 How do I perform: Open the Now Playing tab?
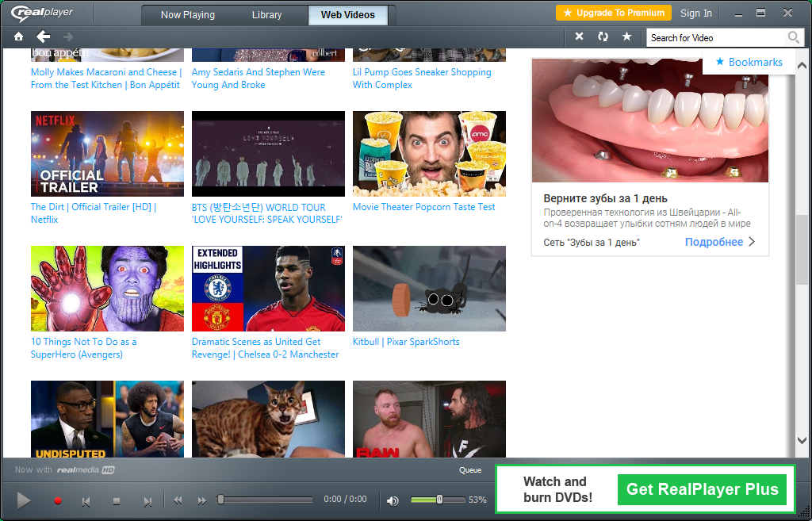click(187, 15)
